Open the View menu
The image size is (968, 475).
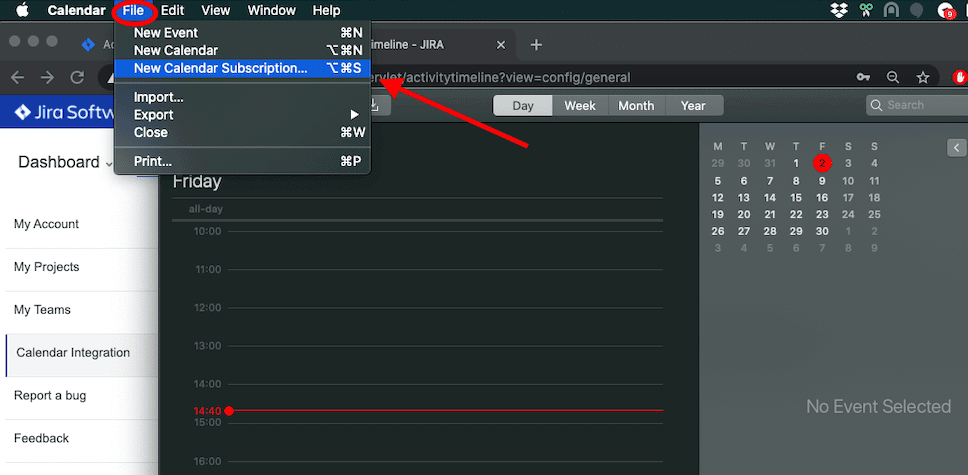tap(215, 11)
